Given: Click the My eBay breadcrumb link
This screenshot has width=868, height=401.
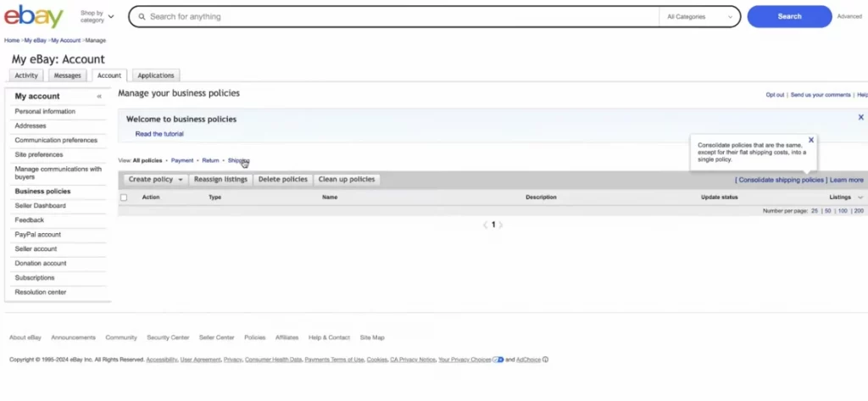Looking at the screenshot, I should [x=36, y=41].
